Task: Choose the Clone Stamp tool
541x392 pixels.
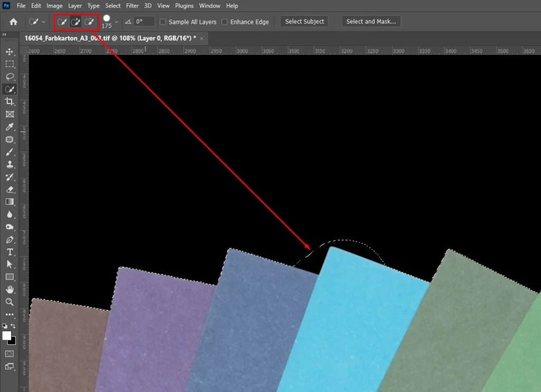Action: tap(10, 164)
